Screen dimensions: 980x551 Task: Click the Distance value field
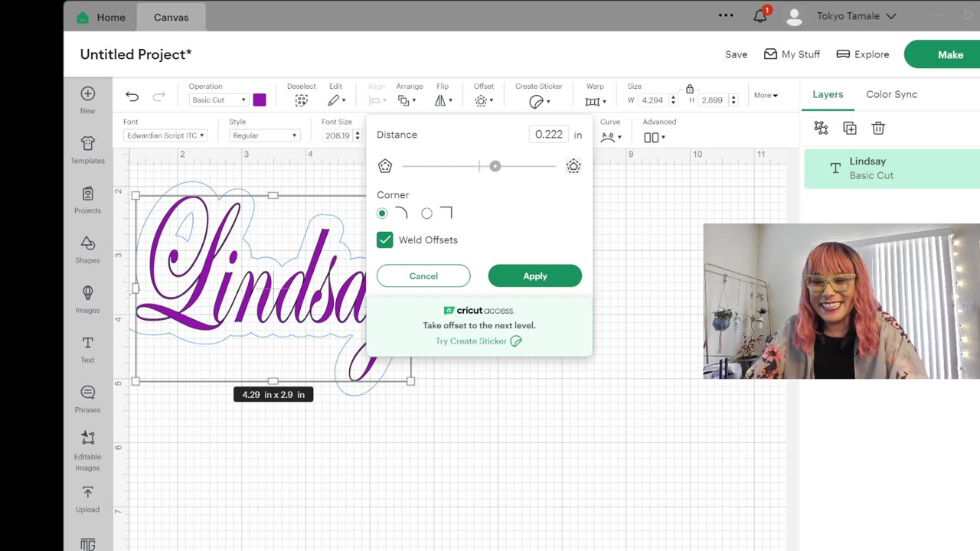tap(549, 134)
